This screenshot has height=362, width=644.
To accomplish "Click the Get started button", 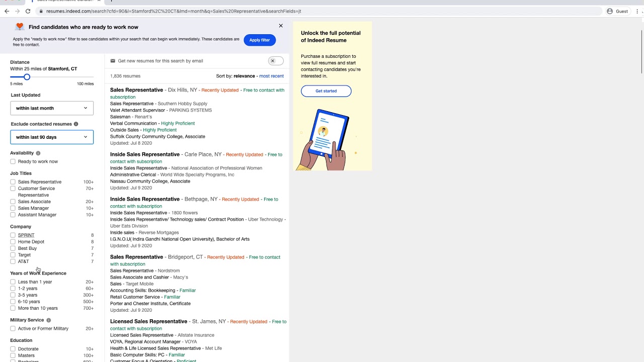I will [326, 91].
